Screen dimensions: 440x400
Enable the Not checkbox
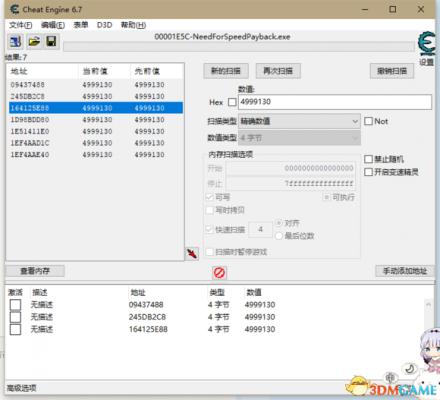coord(368,121)
